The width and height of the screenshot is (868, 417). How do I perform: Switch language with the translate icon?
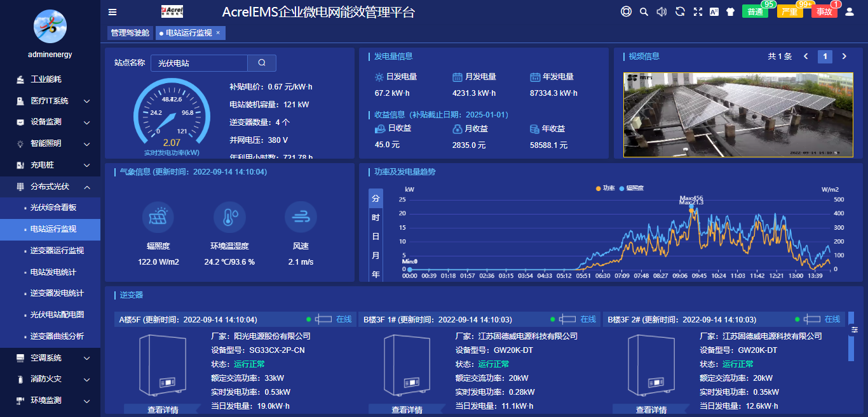714,11
